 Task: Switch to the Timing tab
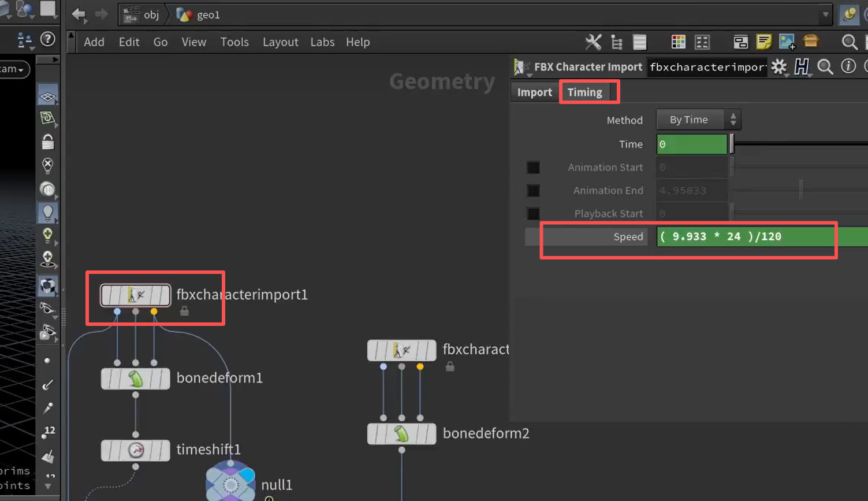(584, 92)
